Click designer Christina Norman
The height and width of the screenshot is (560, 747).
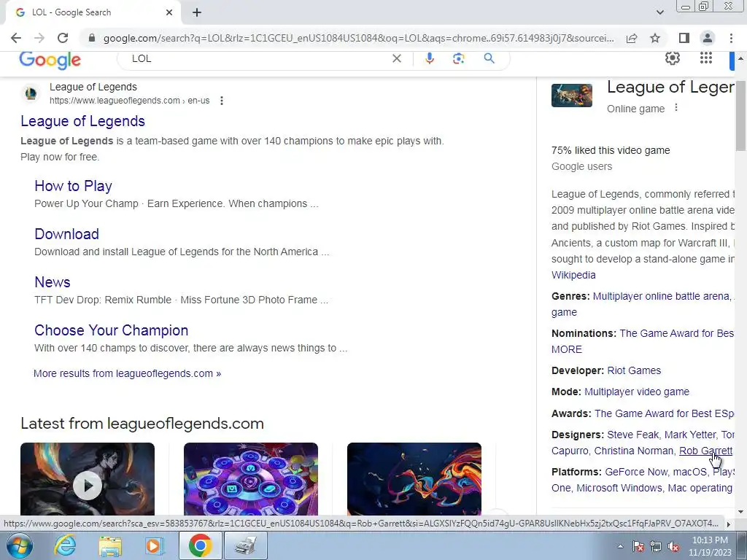634,451
